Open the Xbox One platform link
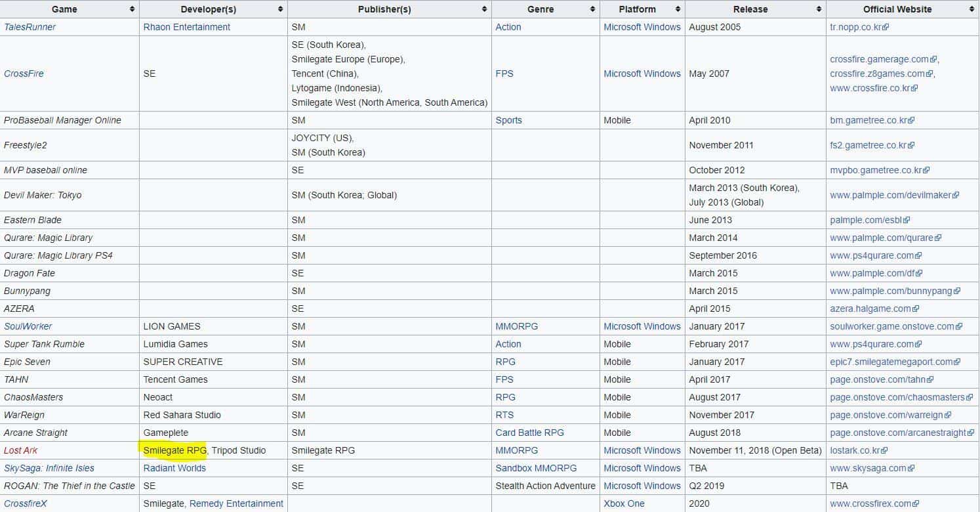Image resolution: width=980 pixels, height=512 pixels. click(x=624, y=503)
